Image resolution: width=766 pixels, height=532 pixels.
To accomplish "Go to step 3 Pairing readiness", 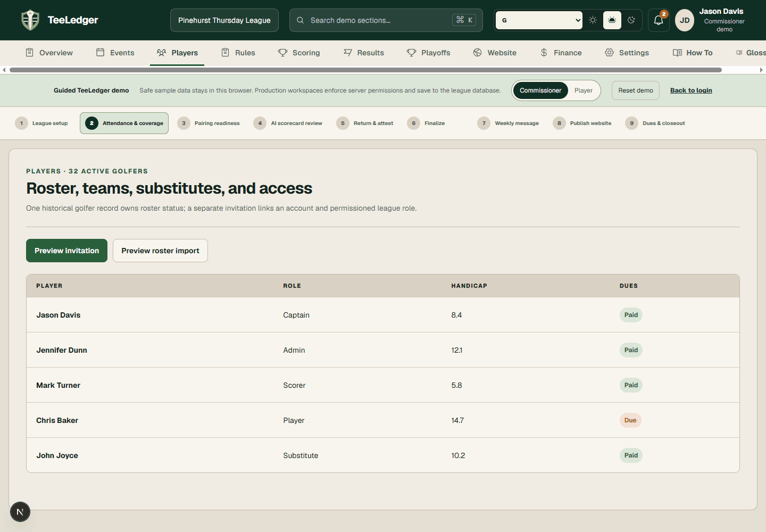I will 209,123.
